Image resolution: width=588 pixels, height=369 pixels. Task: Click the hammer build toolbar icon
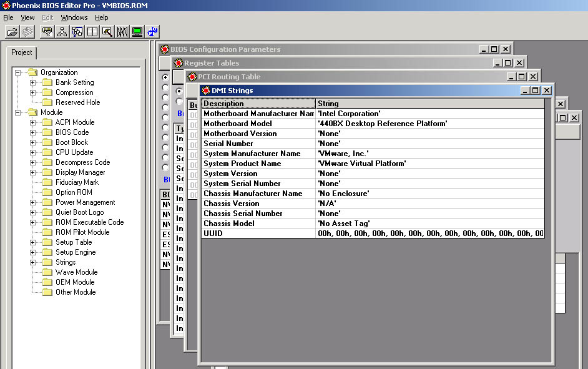pos(107,31)
